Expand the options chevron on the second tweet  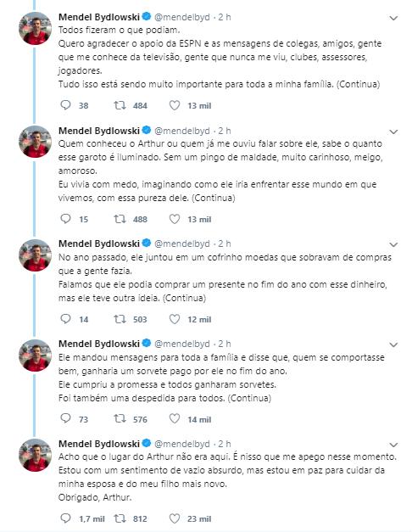coord(393,132)
